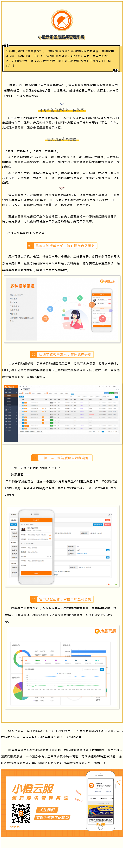Click the blue phone-call bubble icon
124x868 pixels.
point(50,309)
